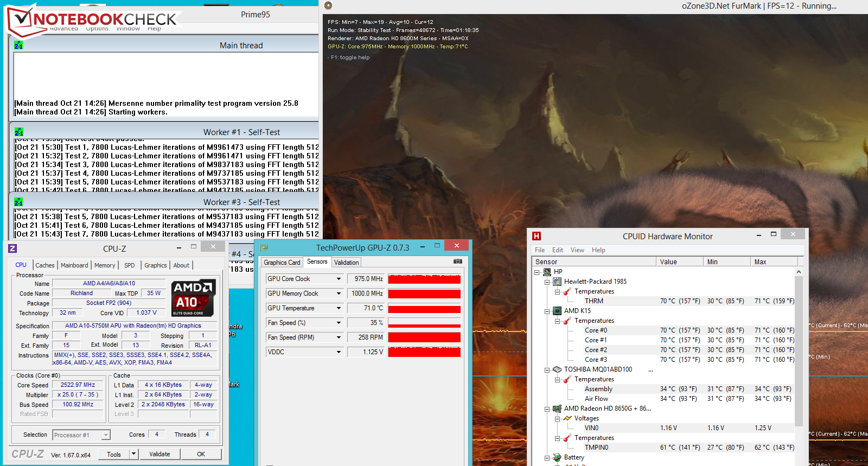
Task: Click the HWMonitor red H title icon
Action: pyautogui.click(x=537, y=236)
